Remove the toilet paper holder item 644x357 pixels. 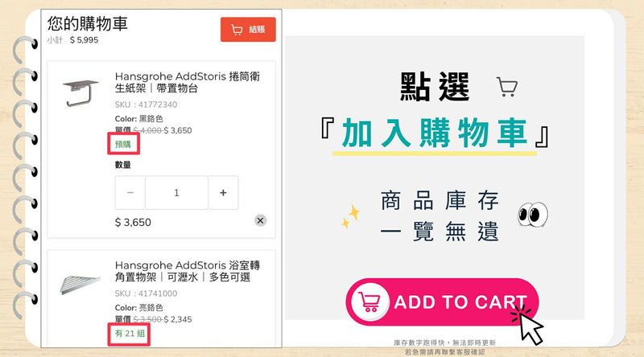pyautogui.click(x=260, y=220)
